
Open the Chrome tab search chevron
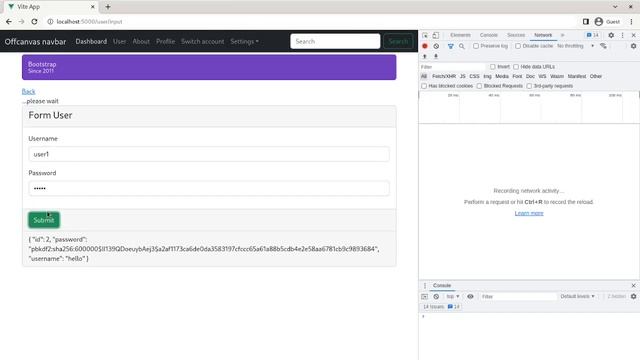point(615,7)
